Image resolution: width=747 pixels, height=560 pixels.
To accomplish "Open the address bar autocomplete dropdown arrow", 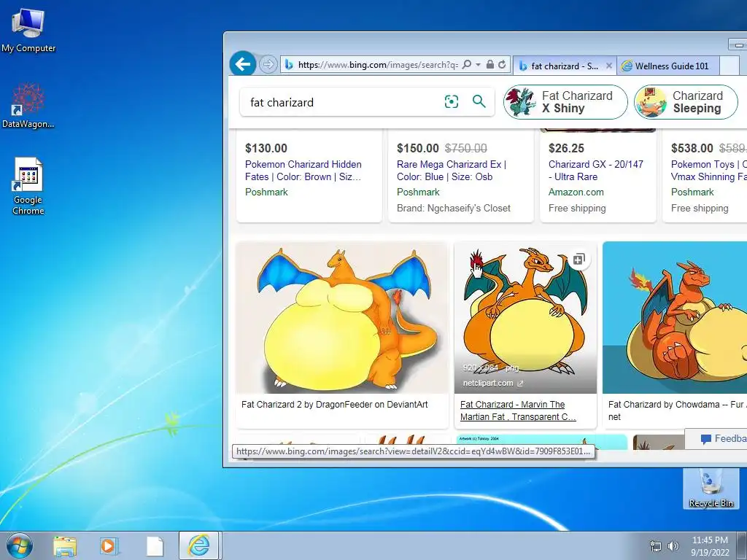I will tap(478, 64).
